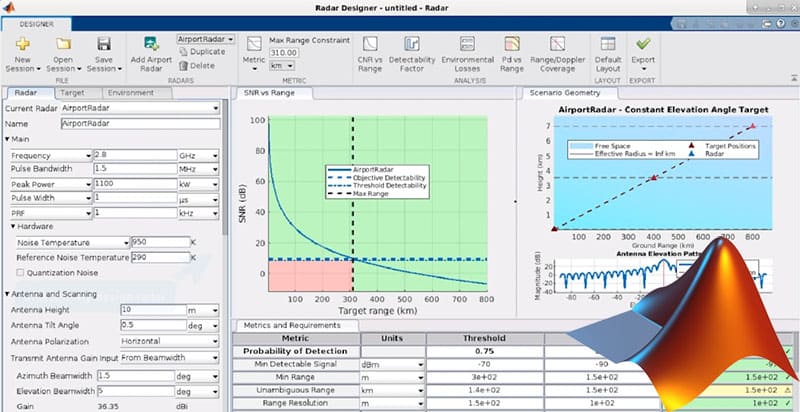Open the AirportRadar toolstrip dropdown
The image size is (800, 412).
[x=206, y=39]
